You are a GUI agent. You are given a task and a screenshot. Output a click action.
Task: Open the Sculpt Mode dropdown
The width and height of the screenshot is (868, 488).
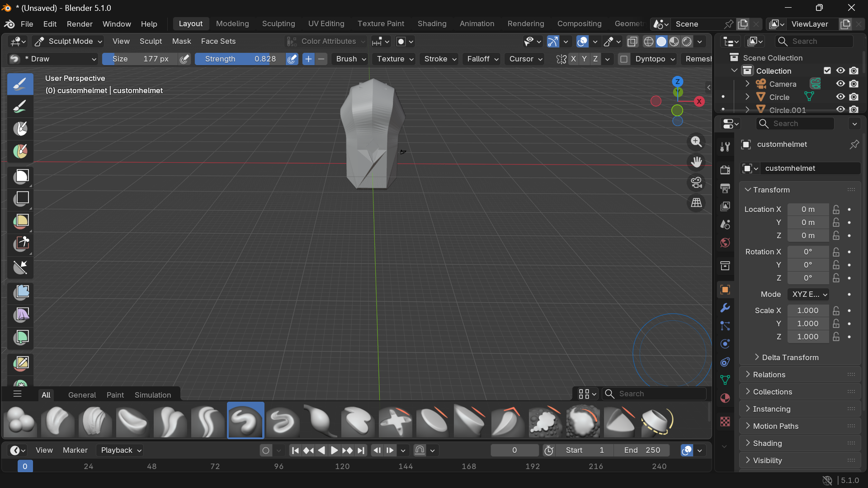(x=69, y=42)
